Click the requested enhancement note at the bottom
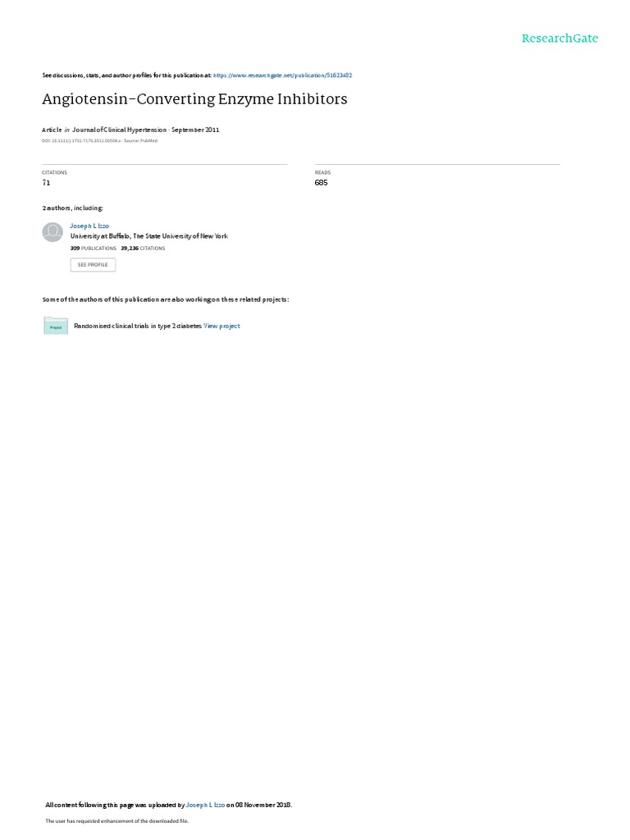 [116, 820]
